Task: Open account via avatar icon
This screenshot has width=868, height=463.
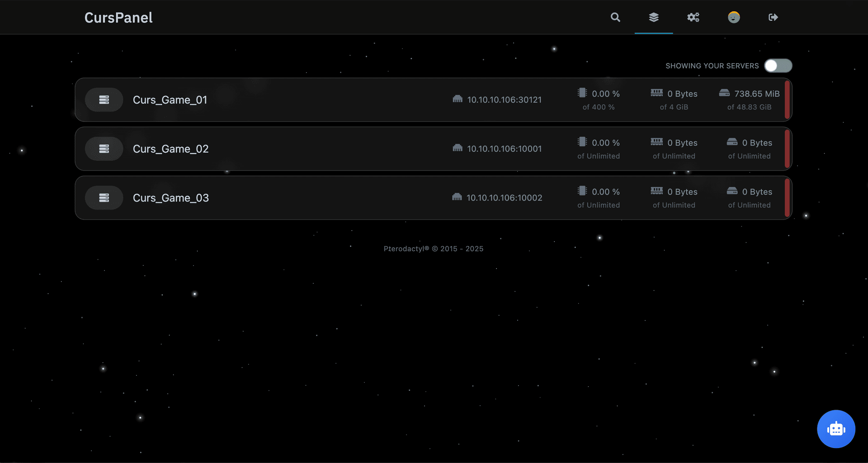Action: tap(734, 17)
